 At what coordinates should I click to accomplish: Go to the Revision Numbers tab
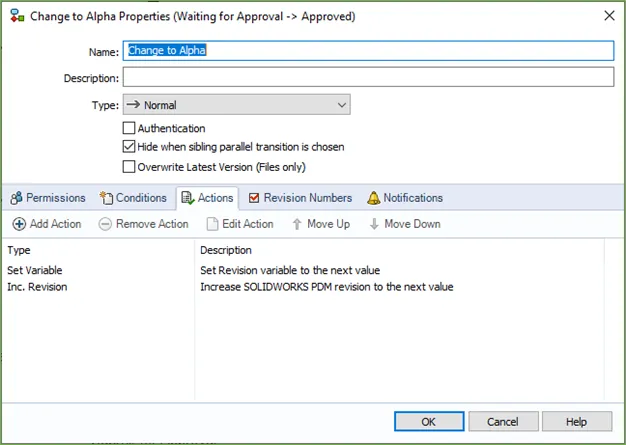click(x=300, y=198)
